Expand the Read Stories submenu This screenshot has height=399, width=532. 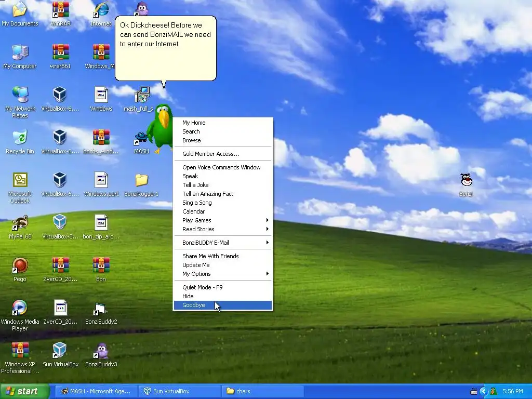pos(223,229)
